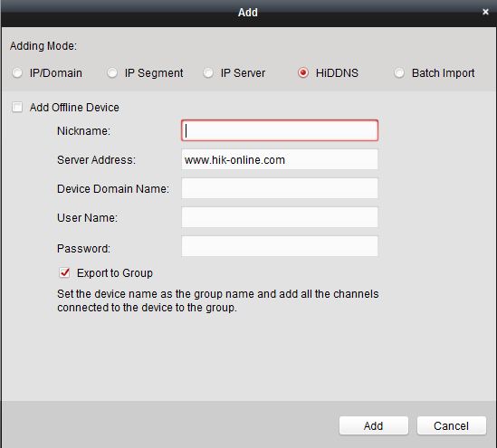
Task: Enable the Add Offline Device checkbox
Action: [17, 107]
